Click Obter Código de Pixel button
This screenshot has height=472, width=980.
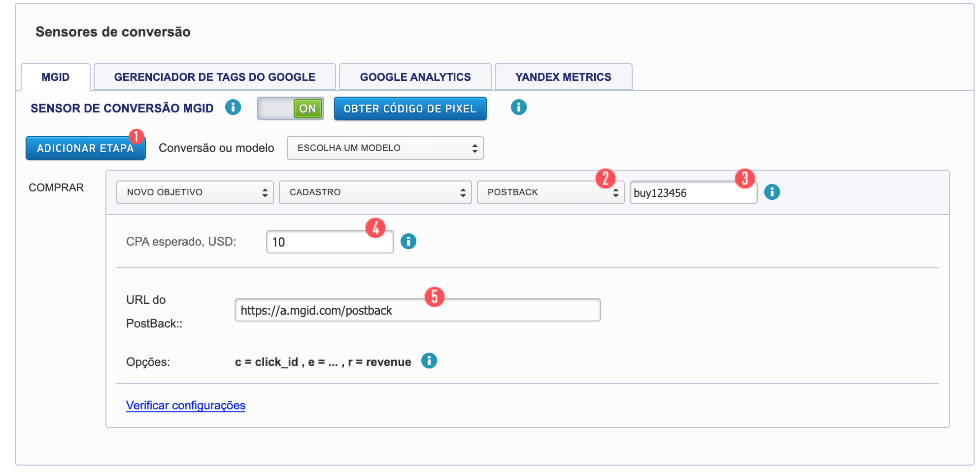[410, 109]
